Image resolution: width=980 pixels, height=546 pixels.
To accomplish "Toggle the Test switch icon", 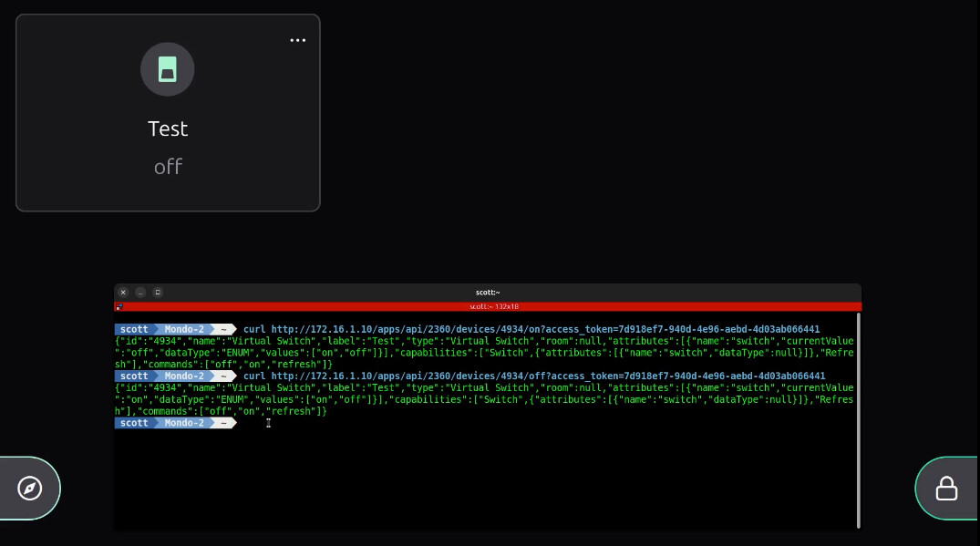I will pyautogui.click(x=167, y=69).
